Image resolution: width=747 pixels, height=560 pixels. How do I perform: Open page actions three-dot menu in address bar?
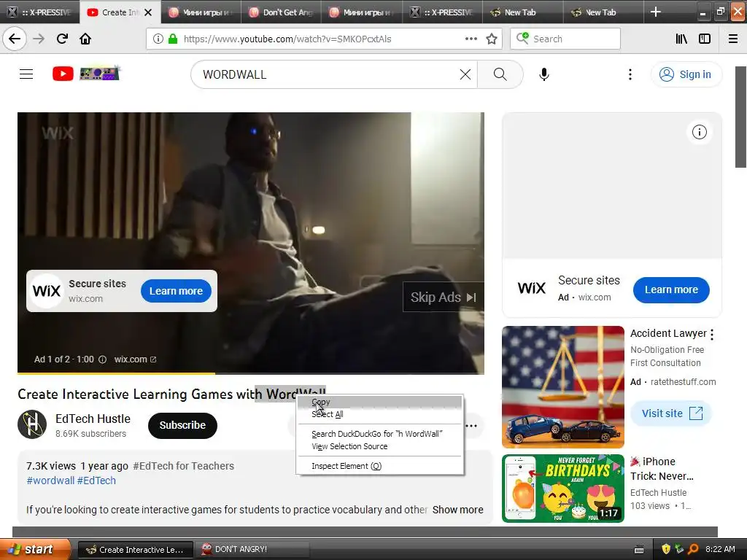click(x=471, y=39)
